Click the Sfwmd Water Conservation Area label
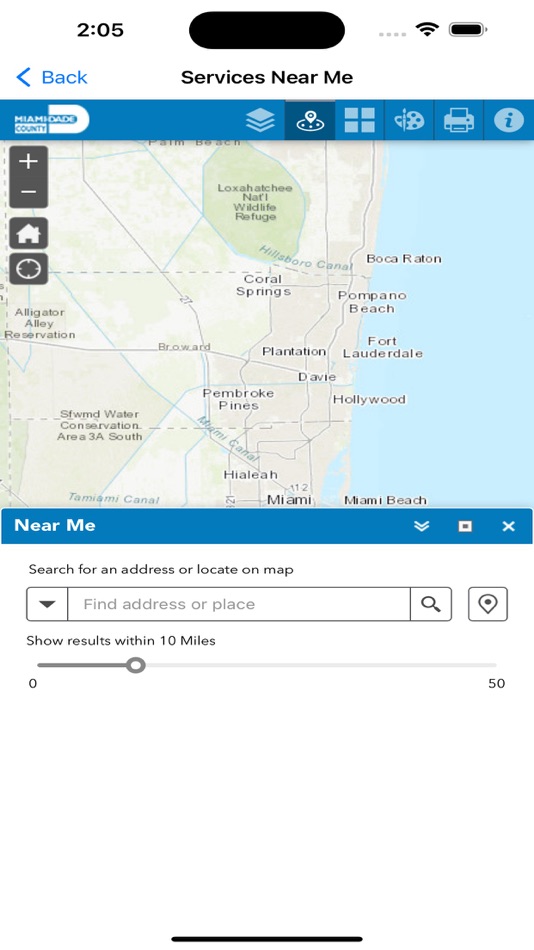 (x=100, y=425)
